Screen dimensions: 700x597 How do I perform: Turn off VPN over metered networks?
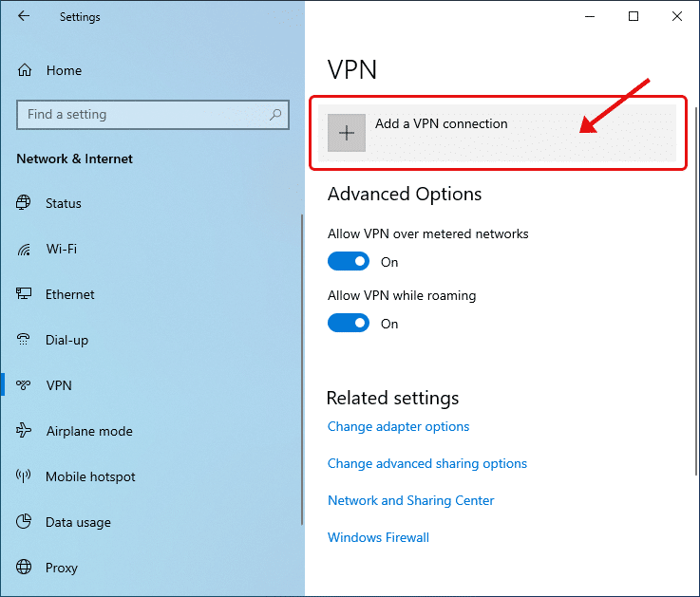coord(349,262)
